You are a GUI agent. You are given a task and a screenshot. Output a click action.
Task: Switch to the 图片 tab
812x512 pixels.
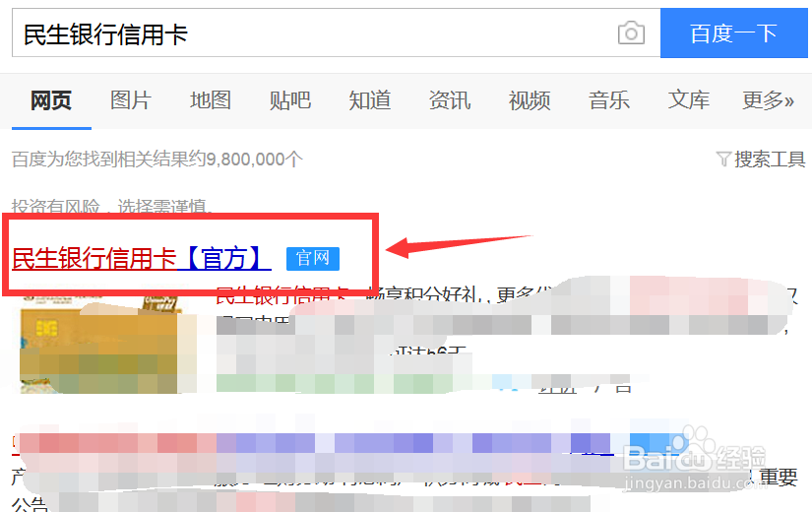point(131,100)
